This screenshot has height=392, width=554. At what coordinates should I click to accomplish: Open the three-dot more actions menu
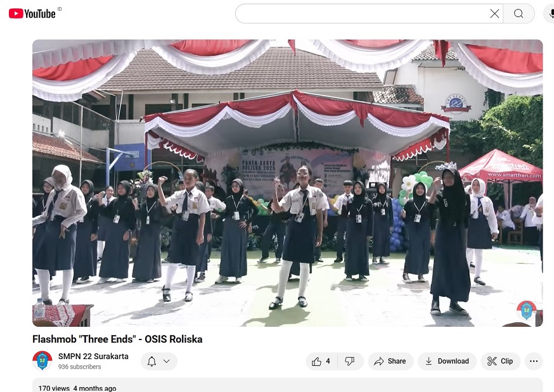click(534, 361)
